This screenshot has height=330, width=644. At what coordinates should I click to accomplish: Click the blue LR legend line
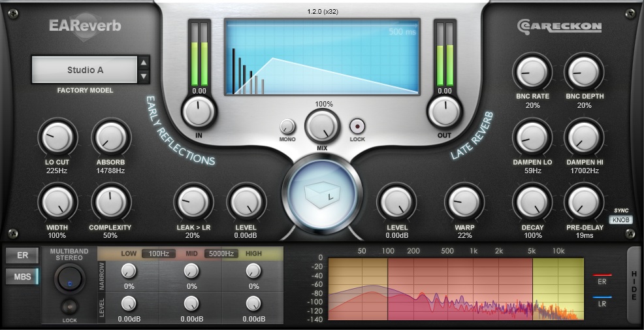point(602,297)
